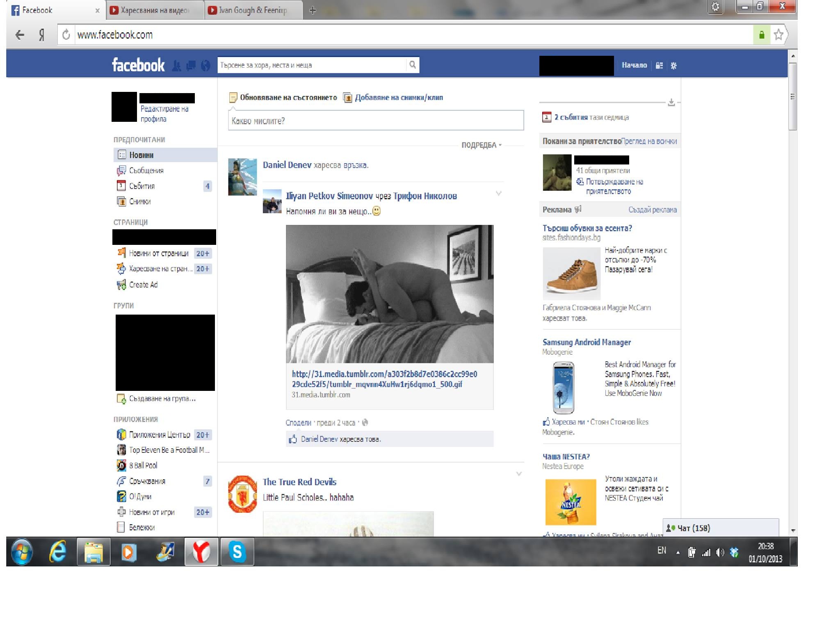Open privacy shortcuts icon next to Начало
Image resolution: width=840 pixels, height=630 pixels.
[x=659, y=66]
